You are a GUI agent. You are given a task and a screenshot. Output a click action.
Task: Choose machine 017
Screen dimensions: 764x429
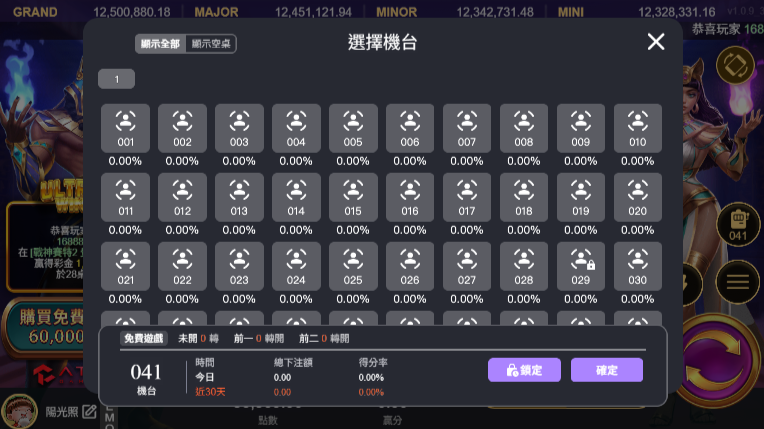(467, 197)
